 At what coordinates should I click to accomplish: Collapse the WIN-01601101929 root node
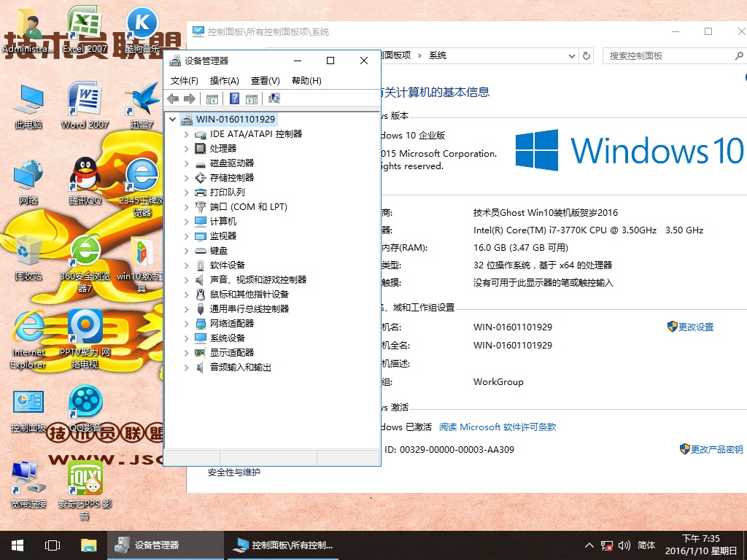172,119
